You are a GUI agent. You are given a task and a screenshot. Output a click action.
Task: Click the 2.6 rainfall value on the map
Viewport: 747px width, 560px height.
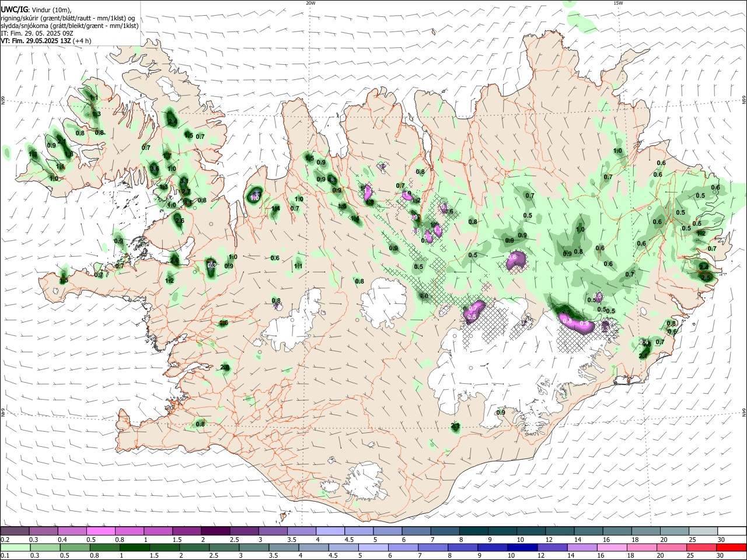pyautogui.click(x=179, y=221)
